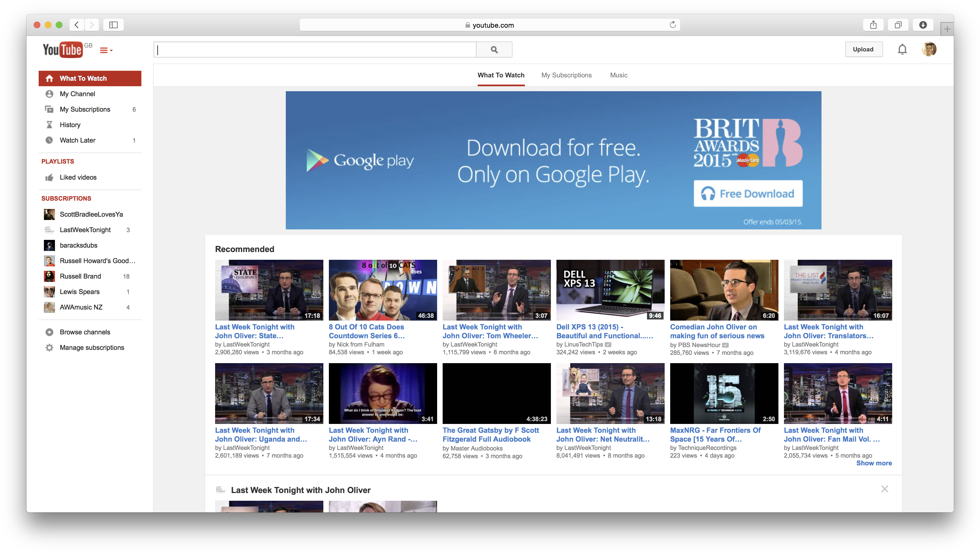Image resolution: width=980 pixels, height=553 pixels.
Task: Open the Fan Mail Vol. video title
Action: [x=832, y=434]
